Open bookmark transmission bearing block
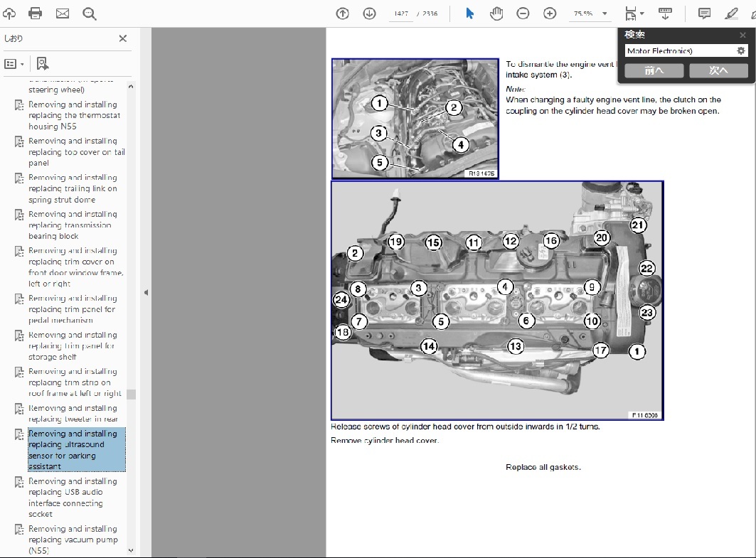The width and height of the screenshot is (756, 558). coord(73,225)
